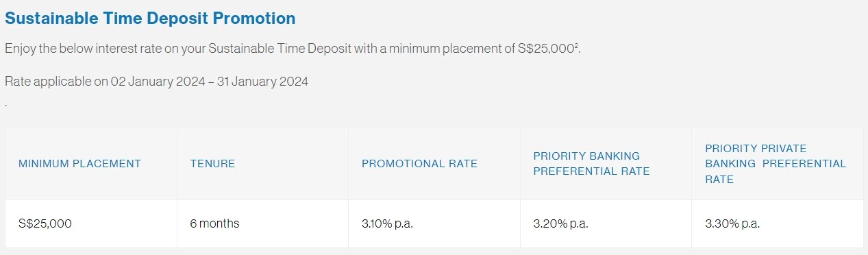Click the 'Rate applicable on' line
868x255 pixels.
(156, 82)
